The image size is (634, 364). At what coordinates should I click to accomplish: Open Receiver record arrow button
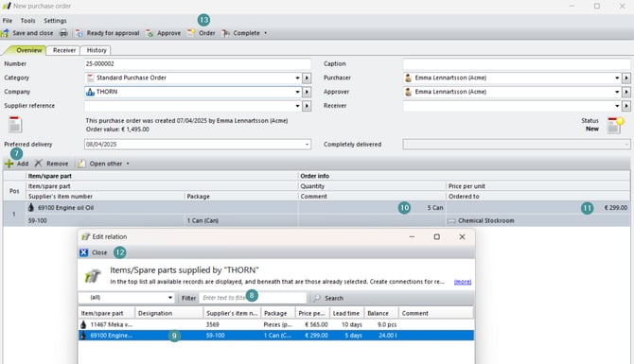(x=626, y=106)
